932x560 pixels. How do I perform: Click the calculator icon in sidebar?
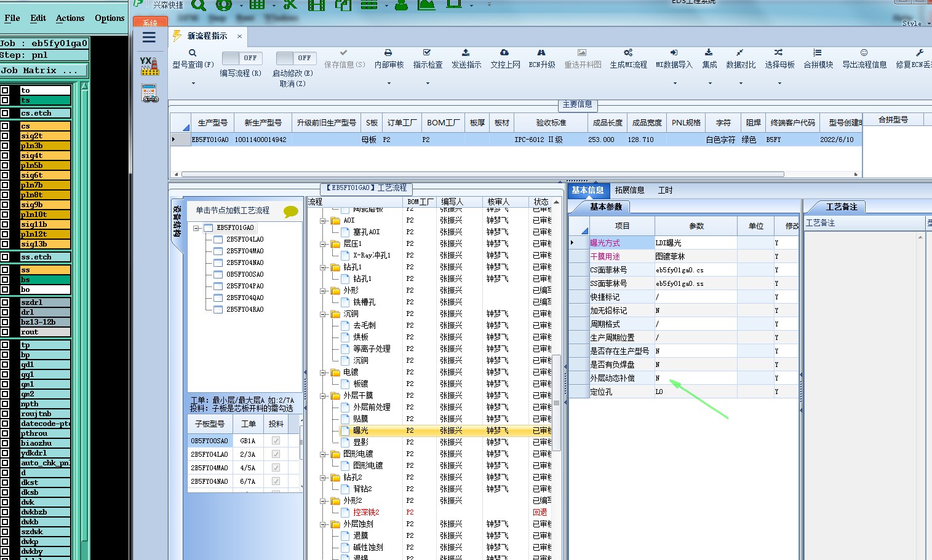(x=150, y=94)
